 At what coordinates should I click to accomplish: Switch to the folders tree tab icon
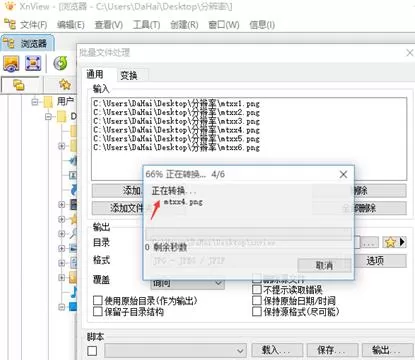(19, 85)
